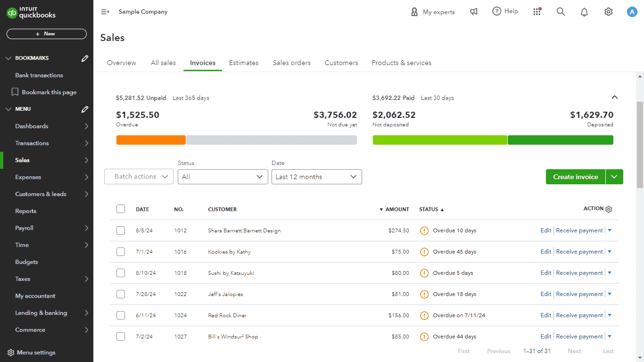The width and height of the screenshot is (644, 362).
Task: Click the search magnifier icon
Action: (x=561, y=12)
